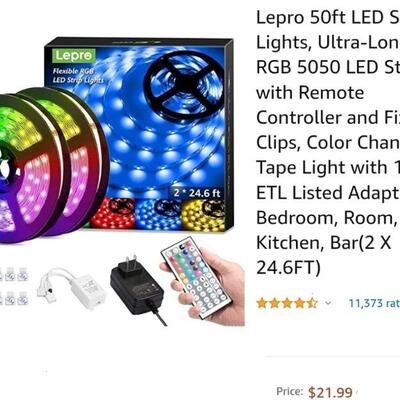The height and width of the screenshot is (400, 400).
Task: Click the white controller box with cable
Action: 72,287
